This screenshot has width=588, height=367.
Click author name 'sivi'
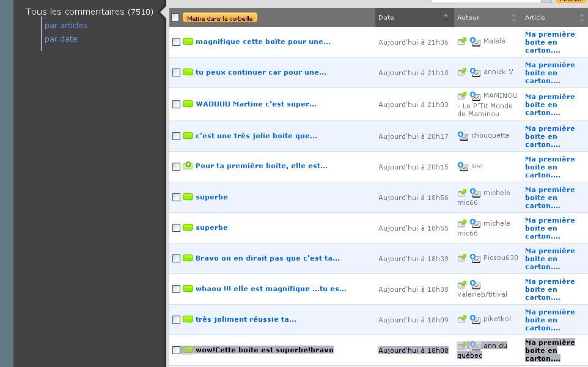click(477, 166)
